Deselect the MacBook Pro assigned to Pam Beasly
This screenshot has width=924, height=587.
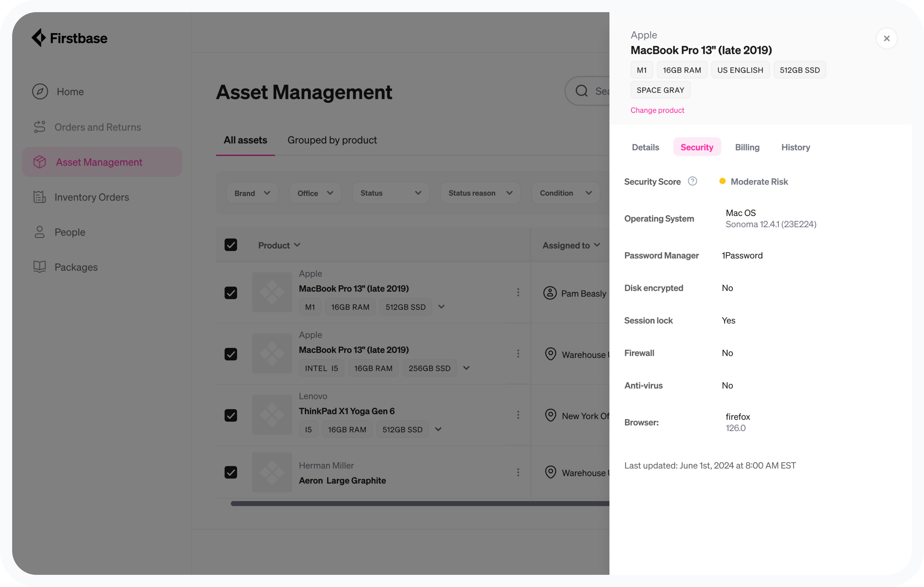click(x=231, y=293)
